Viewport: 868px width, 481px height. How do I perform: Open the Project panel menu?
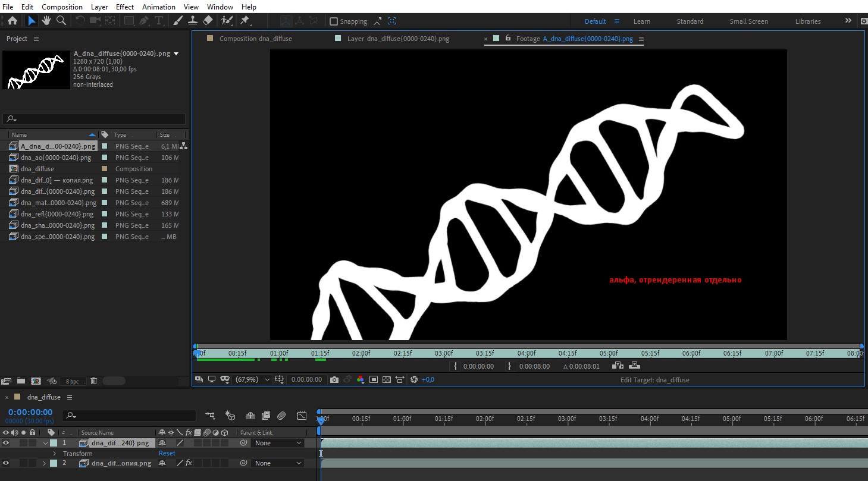(36, 39)
